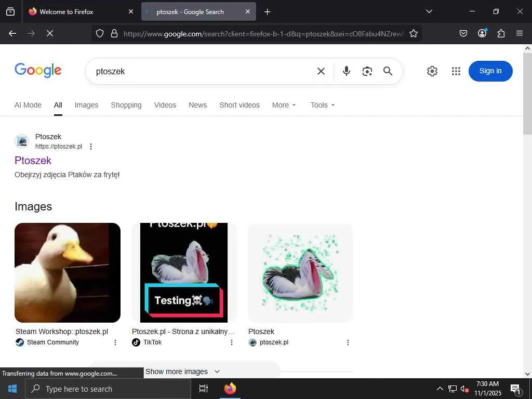The height and width of the screenshot is (399, 532).
Task: Search by image with Google Lens
Action: pos(367,71)
